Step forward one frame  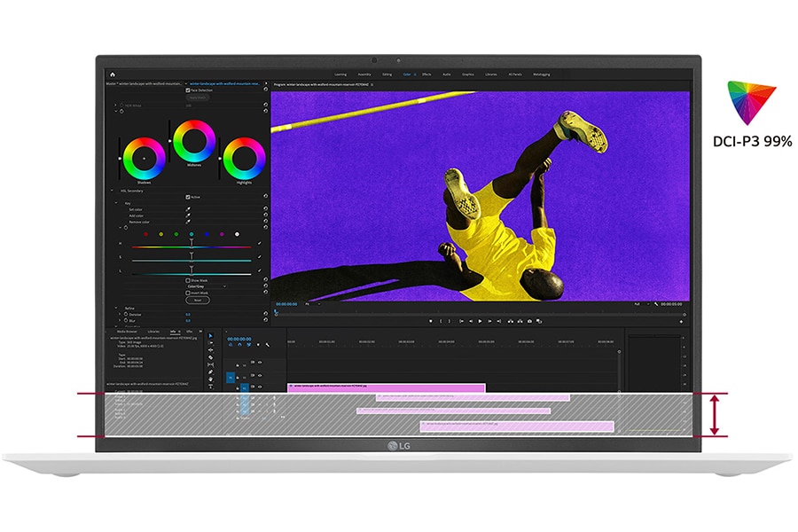click(489, 321)
